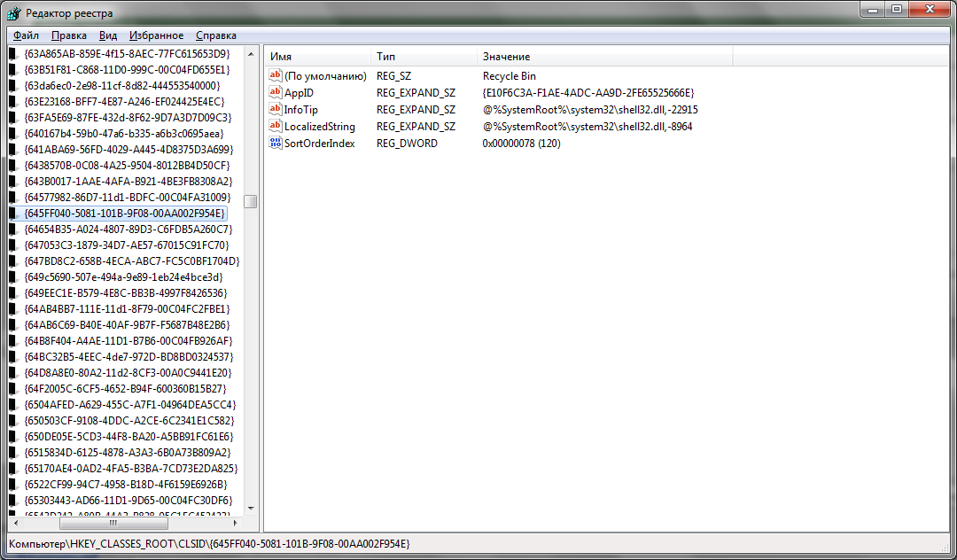Viewport: 957px width, 560px height.
Task: Click the tree's horizontal scrollbar left arrow
Action: [16, 523]
